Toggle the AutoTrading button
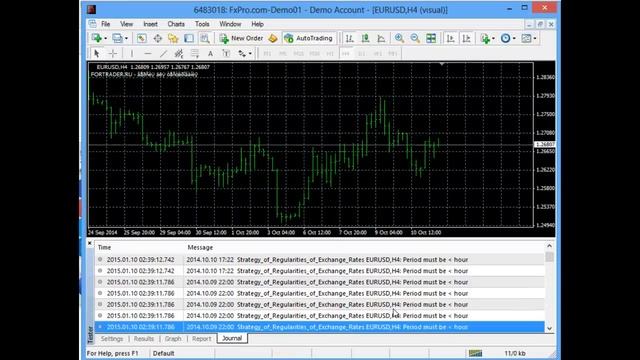This screenshot has width=640, height=360. click(x=308, y=38)
